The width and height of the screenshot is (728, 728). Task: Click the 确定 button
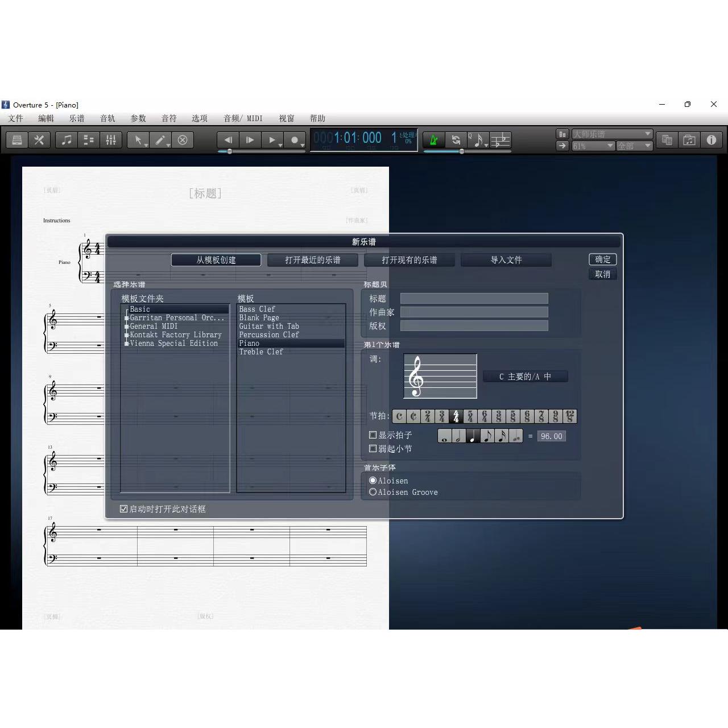pyautogui.click(x=603, y=259)
